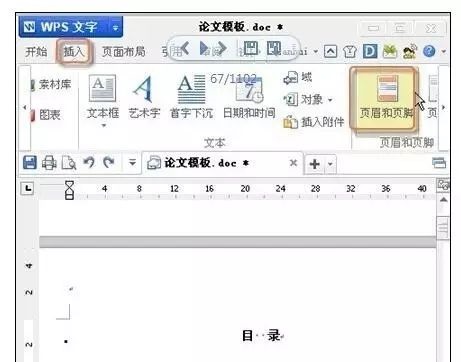Viewport: 461px width, 362px height.
Task: Close the 论文模板.doc document tab
Action: tap(293, 163)
